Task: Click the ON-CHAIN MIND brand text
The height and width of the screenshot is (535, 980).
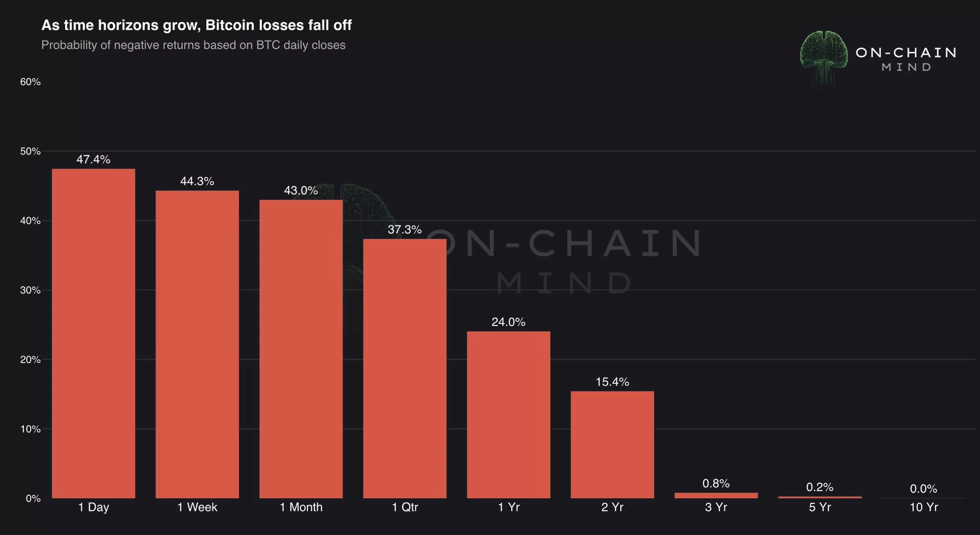Action: (906, 59)
